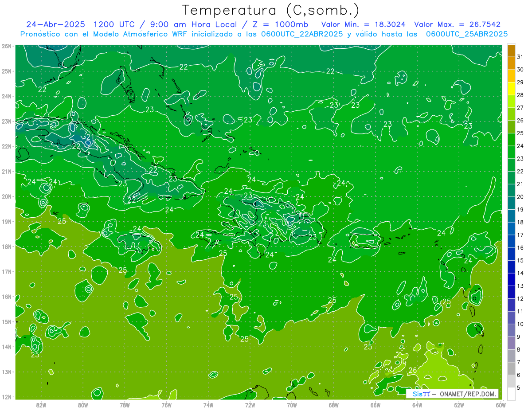Click the 26N latitude axis label

point(6,46)
